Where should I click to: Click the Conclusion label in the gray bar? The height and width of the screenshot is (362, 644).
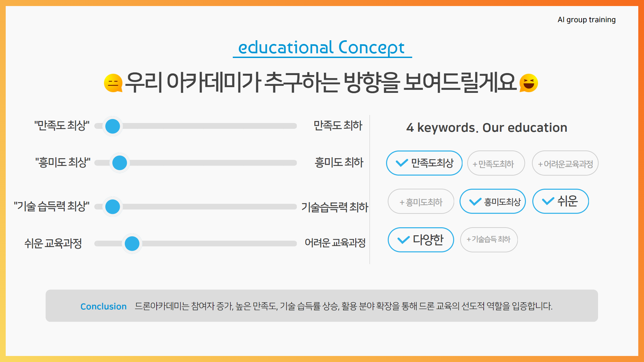pos(104,306)
